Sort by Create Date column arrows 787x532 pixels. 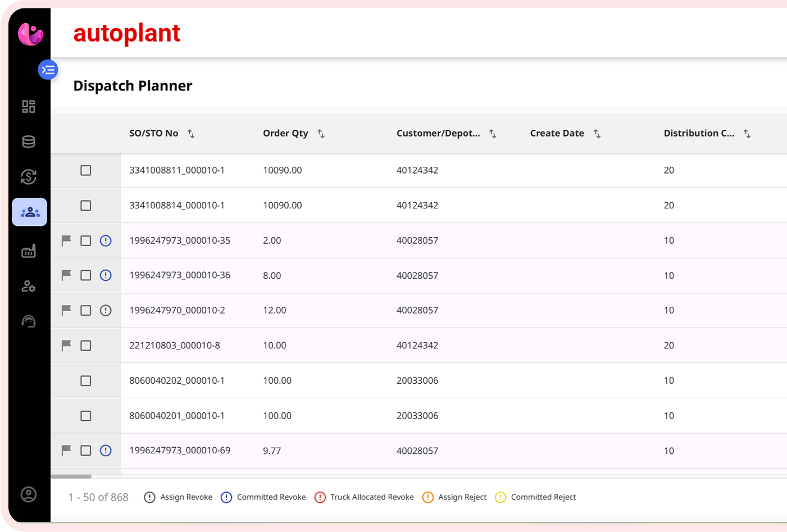597,134
